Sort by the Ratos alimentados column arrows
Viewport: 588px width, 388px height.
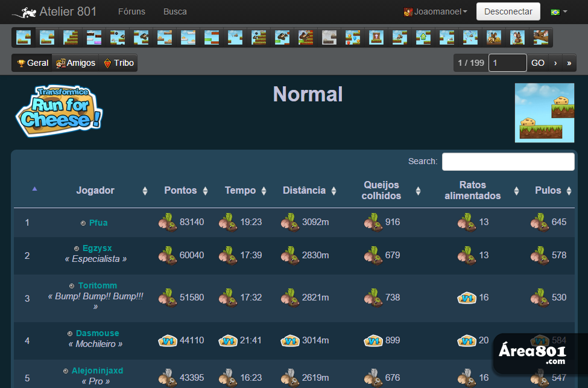coord(516,191)
